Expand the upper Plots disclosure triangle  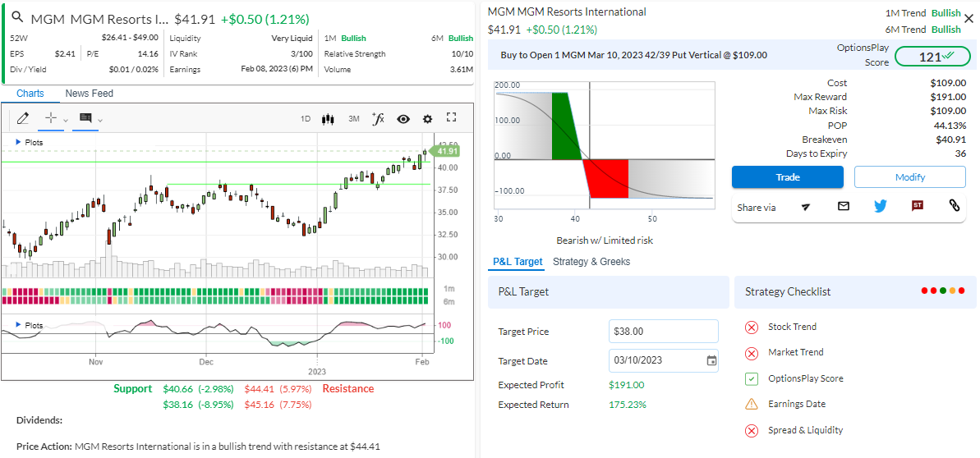17,143
